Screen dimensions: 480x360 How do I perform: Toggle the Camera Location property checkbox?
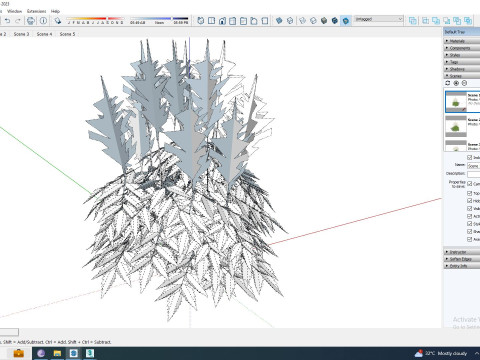pos(469,184)
